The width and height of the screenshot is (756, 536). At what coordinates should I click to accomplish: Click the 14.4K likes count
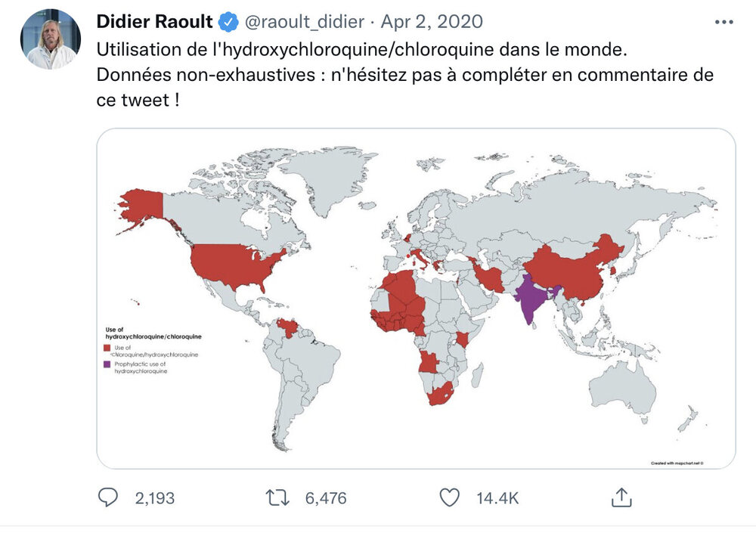[x=497, y=498]
